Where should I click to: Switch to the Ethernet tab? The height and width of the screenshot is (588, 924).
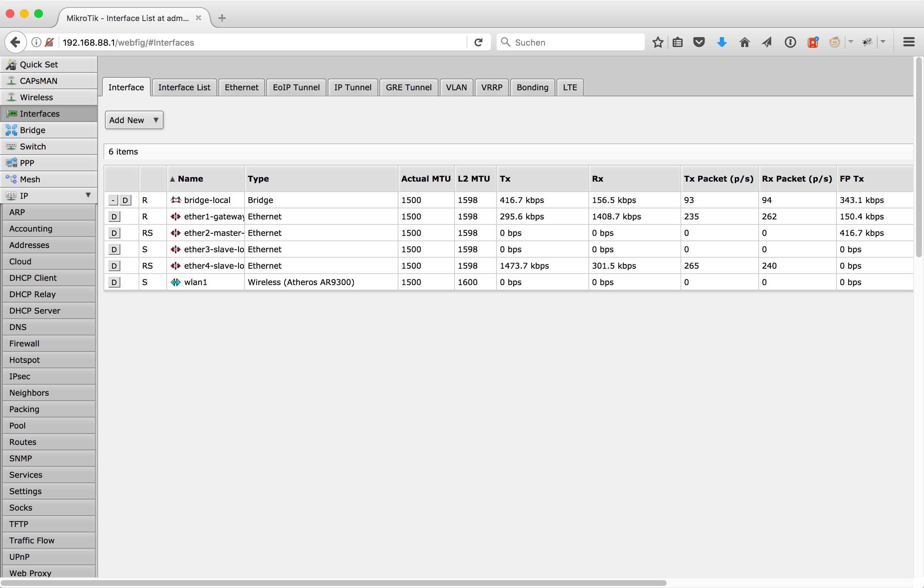[241, 87]
